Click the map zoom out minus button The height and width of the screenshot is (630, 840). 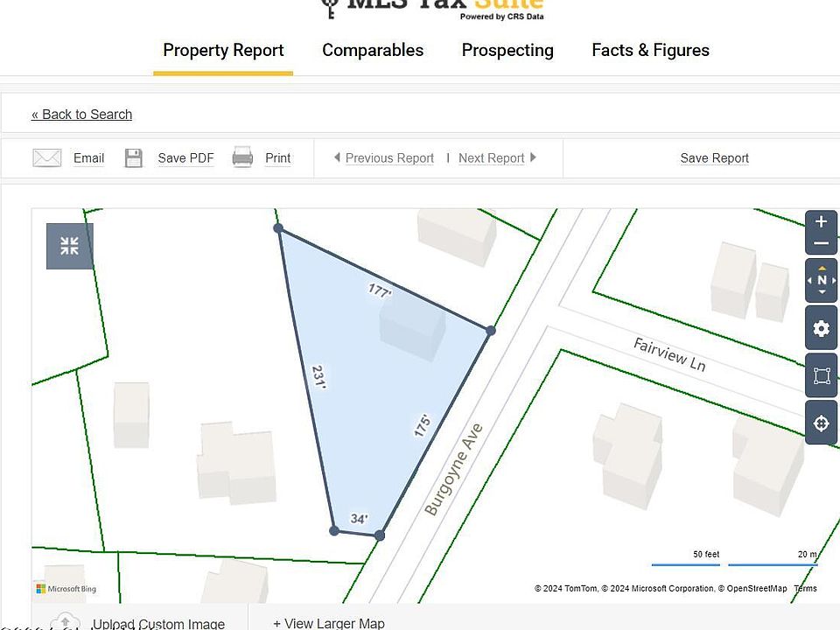[821, 244]
